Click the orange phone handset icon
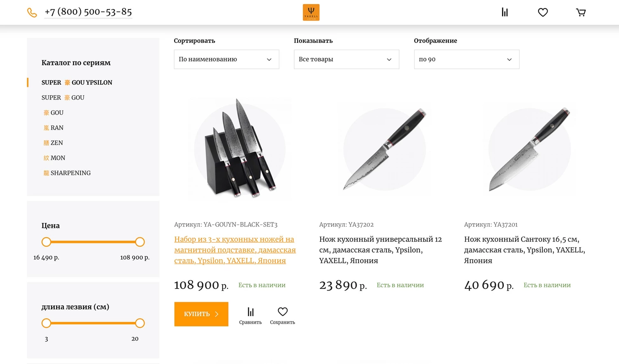619x364 pixels. click(x=32, y=13)
